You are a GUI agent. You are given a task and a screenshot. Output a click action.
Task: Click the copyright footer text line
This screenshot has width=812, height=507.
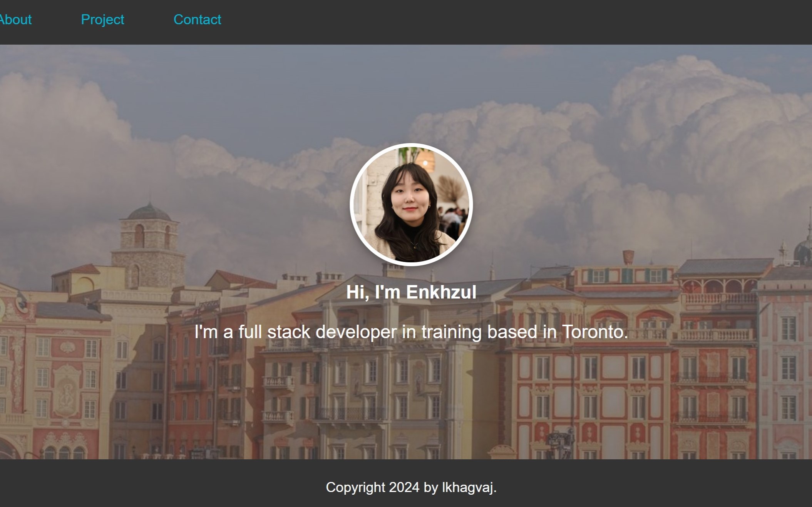click(x=411, y=487)
